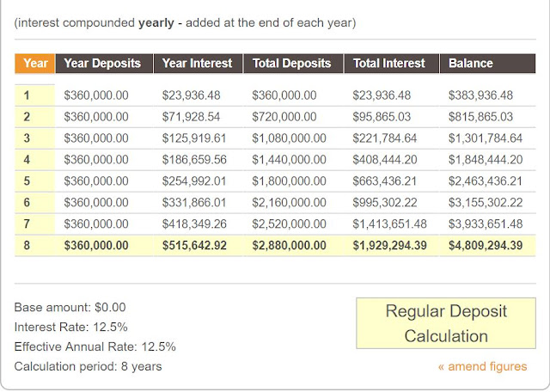This screenshot has width=550, height=392.
Task: Click the Total Deposits column header
Action: pyautogui.click(x=292, y=63)
